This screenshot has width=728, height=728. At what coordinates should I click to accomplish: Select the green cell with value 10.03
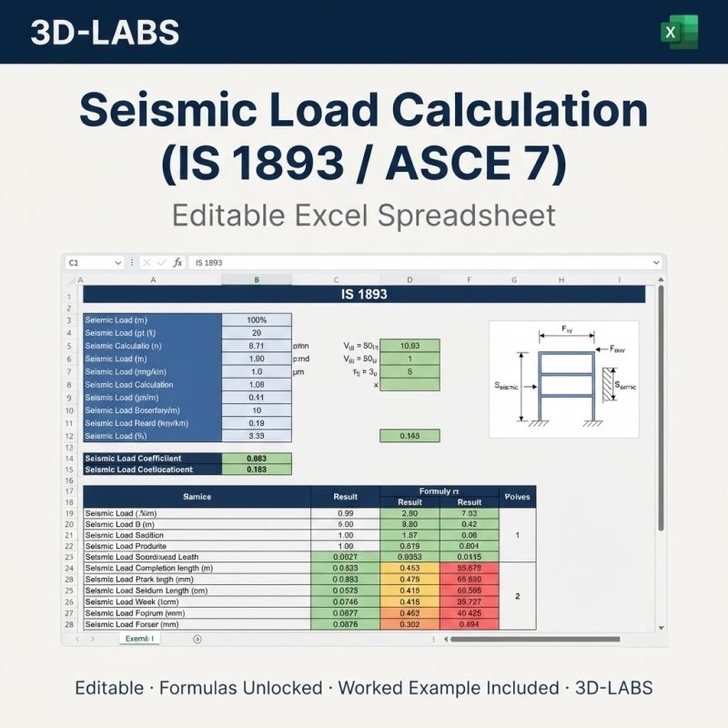pos(409,346)
